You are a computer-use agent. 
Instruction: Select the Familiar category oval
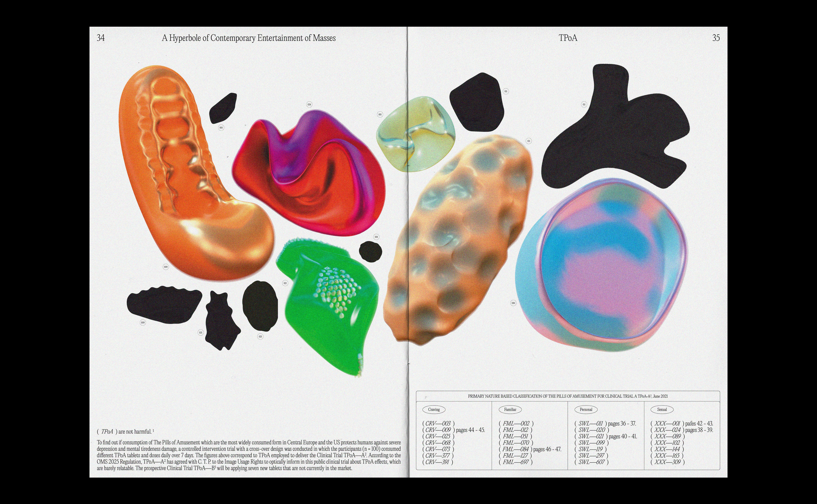point(510,410)
